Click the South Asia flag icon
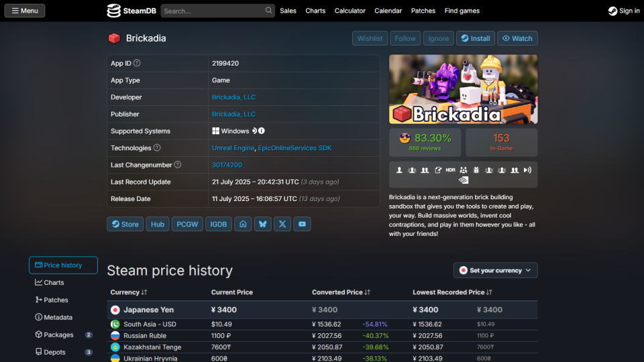 [x=115, y=324]
